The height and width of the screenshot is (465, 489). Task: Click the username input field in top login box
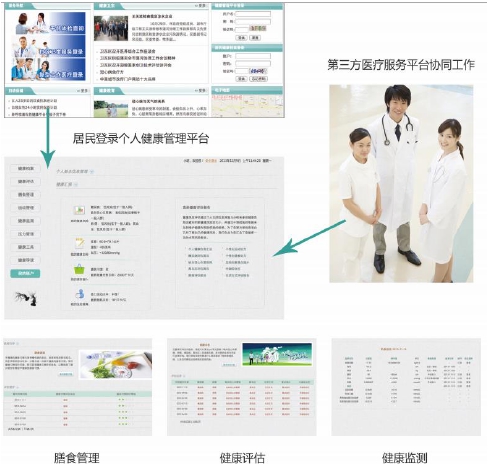pyautogui.click(x=253, y=14)
